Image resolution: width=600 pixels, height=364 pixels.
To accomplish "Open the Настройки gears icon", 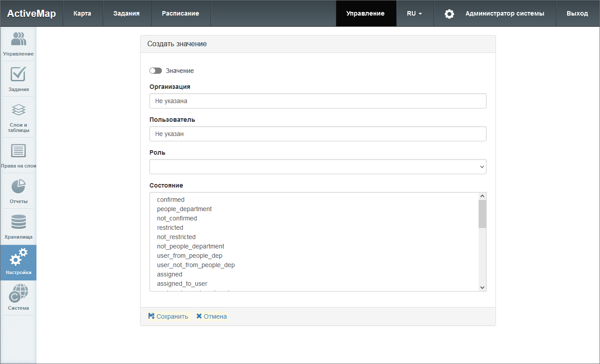I will pos(18,258).
